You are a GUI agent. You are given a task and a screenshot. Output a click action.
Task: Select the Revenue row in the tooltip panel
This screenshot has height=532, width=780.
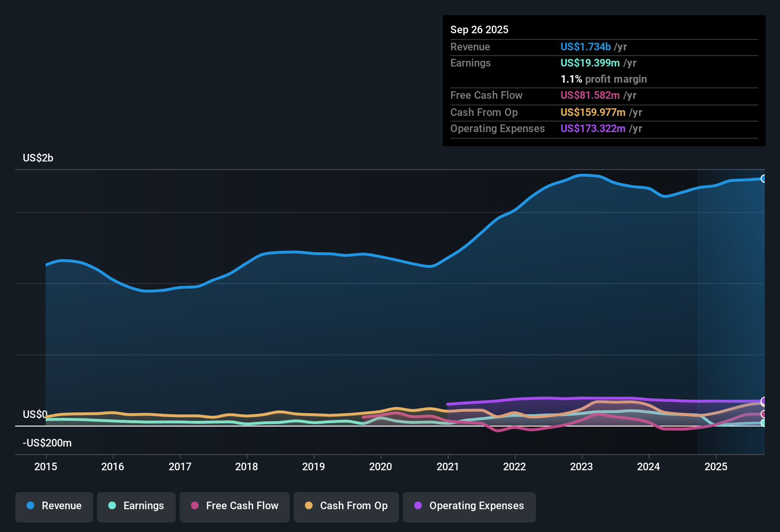(603, 47)
